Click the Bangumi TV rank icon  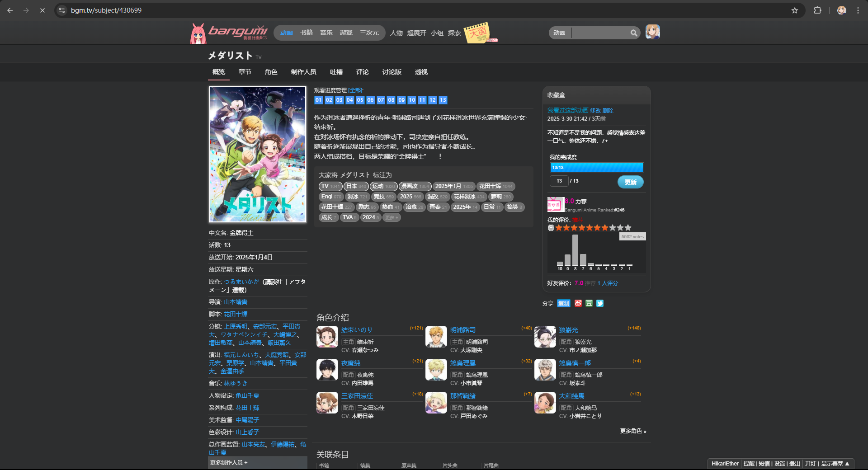[x=556, y=205]
